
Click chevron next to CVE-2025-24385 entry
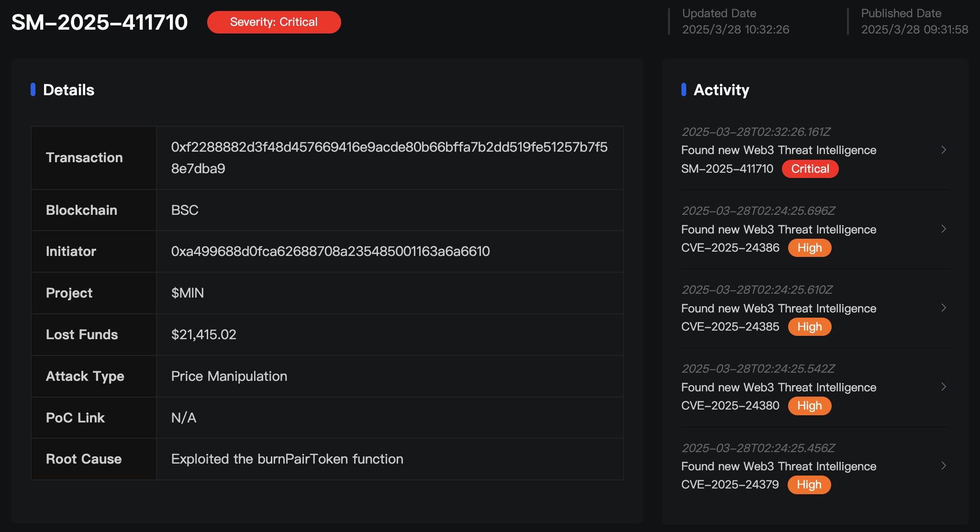coord(943,308)
